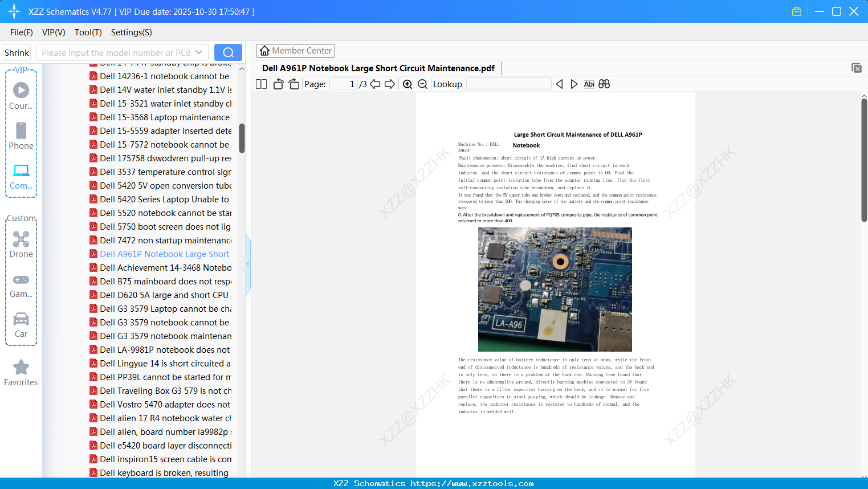Open the Course category in sidebar
This screenshot has width=868, height=489.
tap(21, 96)
